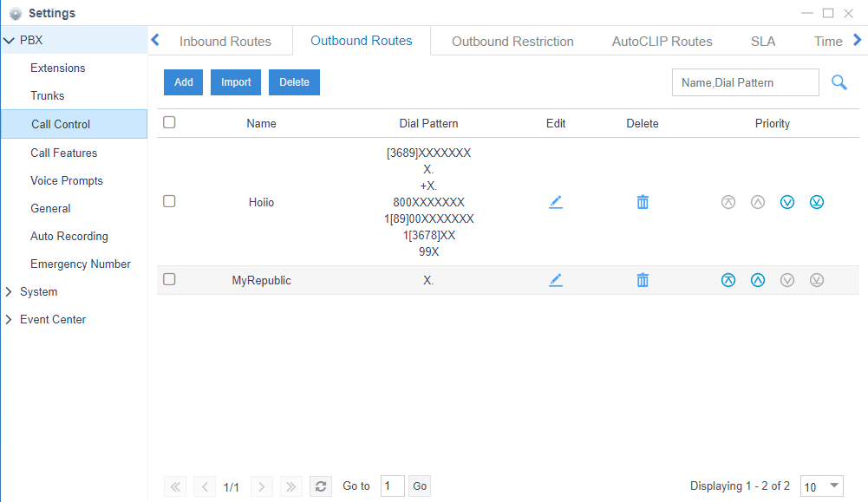The height and width of the screenshot is (502, 868).
Task: Focus the Name, Dial Pattern search field
Action: (745, 82)
